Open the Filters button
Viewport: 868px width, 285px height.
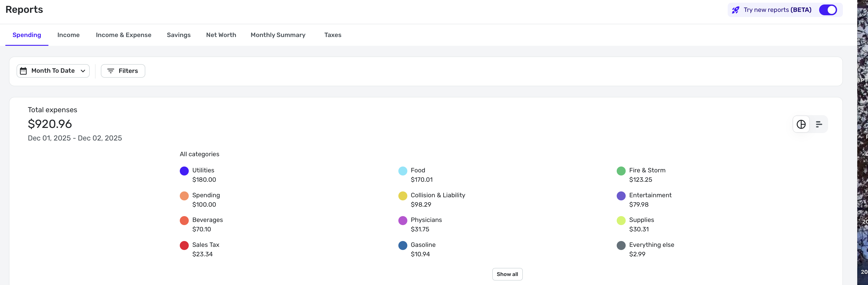click(x=123, y=71)
